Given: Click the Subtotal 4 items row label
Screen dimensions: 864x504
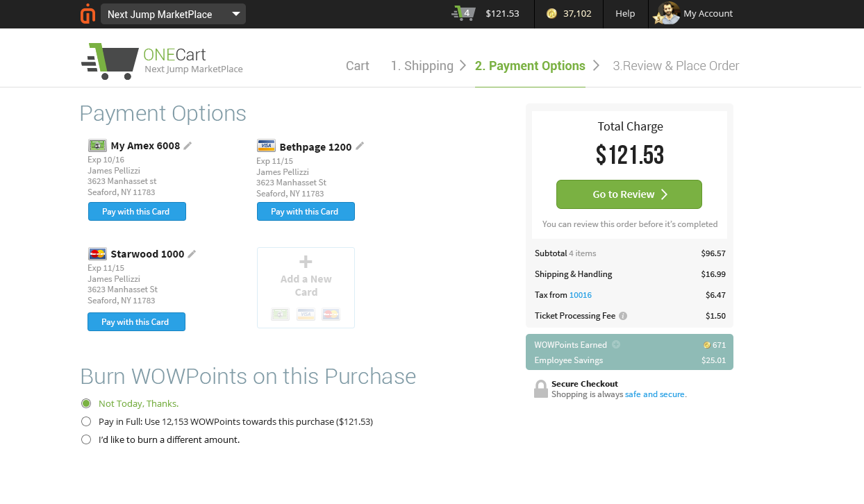Looking at the screenshot, I should pyautogui.click(x=565, y=253).
